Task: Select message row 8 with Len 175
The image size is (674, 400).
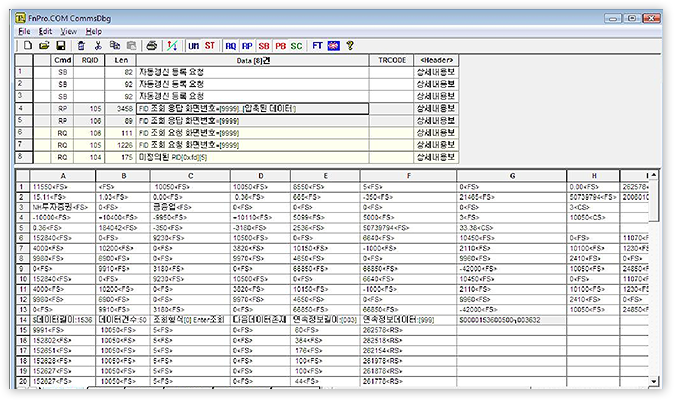Action: 237,157
